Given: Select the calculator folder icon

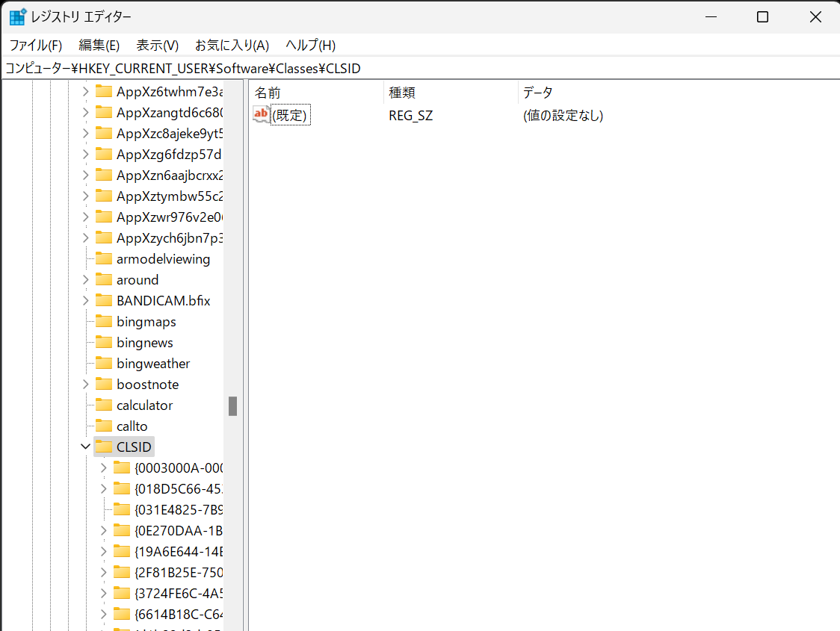Looking at the screenshot, I should (x=103, y=405).
